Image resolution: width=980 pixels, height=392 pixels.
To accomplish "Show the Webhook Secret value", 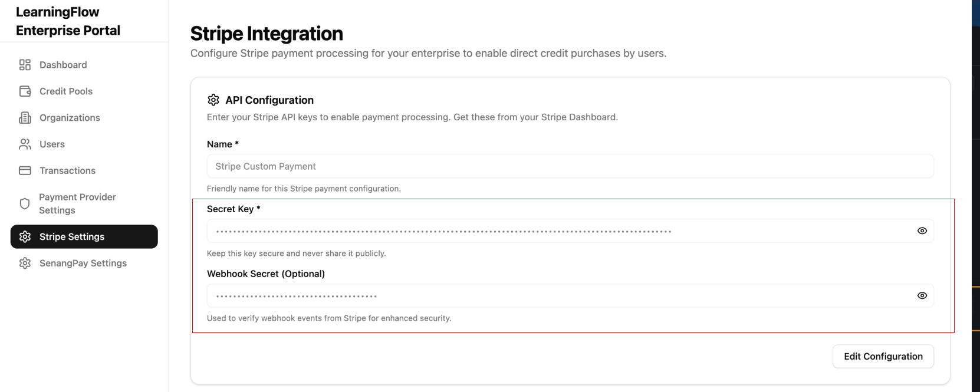I will pos(922,295).
